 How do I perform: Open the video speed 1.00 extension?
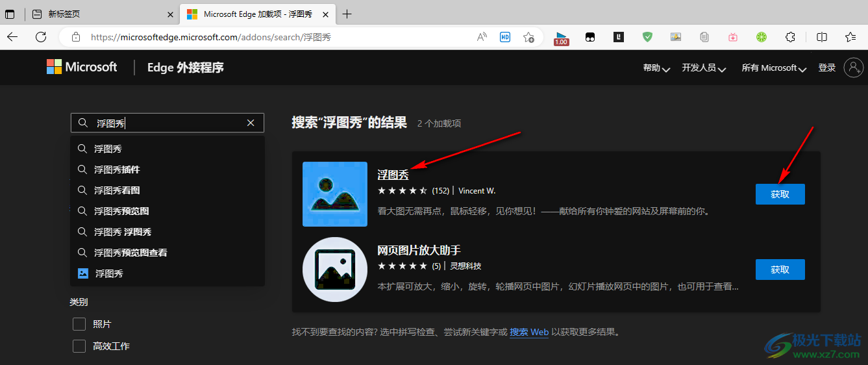[x=561, y=38]
